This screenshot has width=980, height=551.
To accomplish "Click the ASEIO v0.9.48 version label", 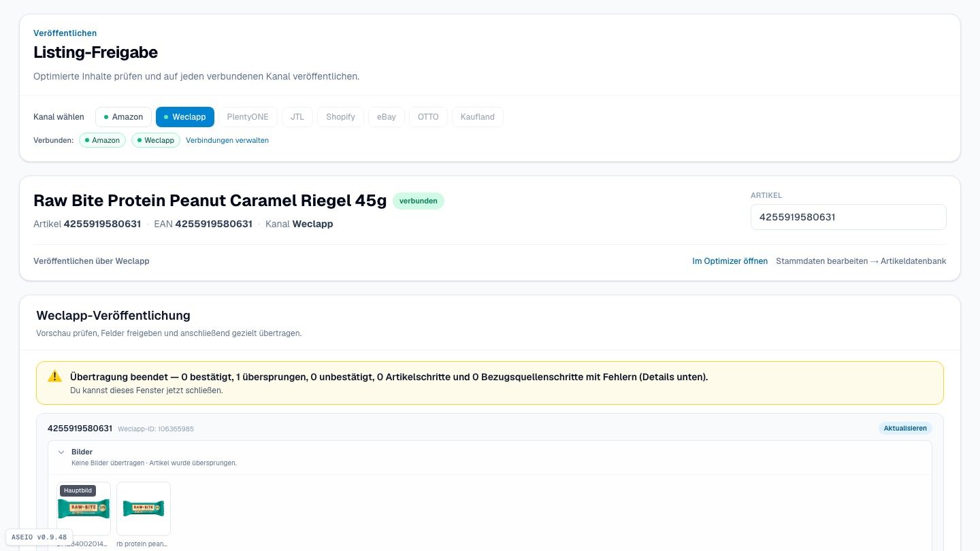I will pyautogui.click(x=39, y=537).
